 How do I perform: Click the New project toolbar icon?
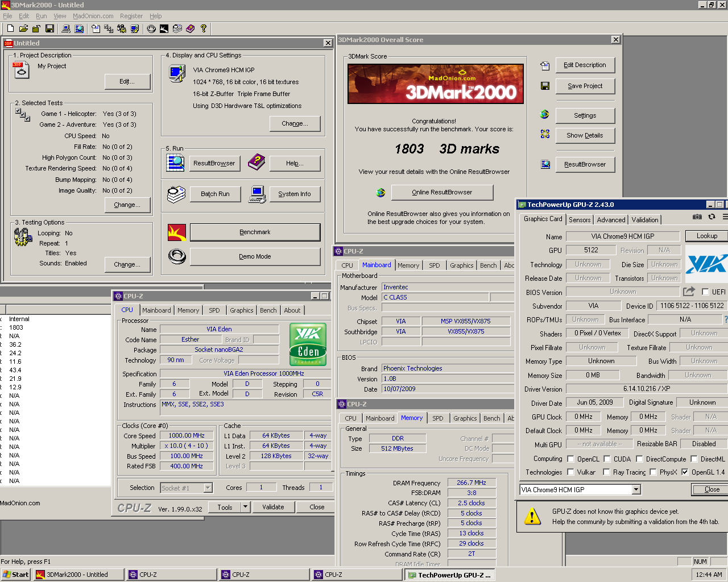tap(10, 28)
